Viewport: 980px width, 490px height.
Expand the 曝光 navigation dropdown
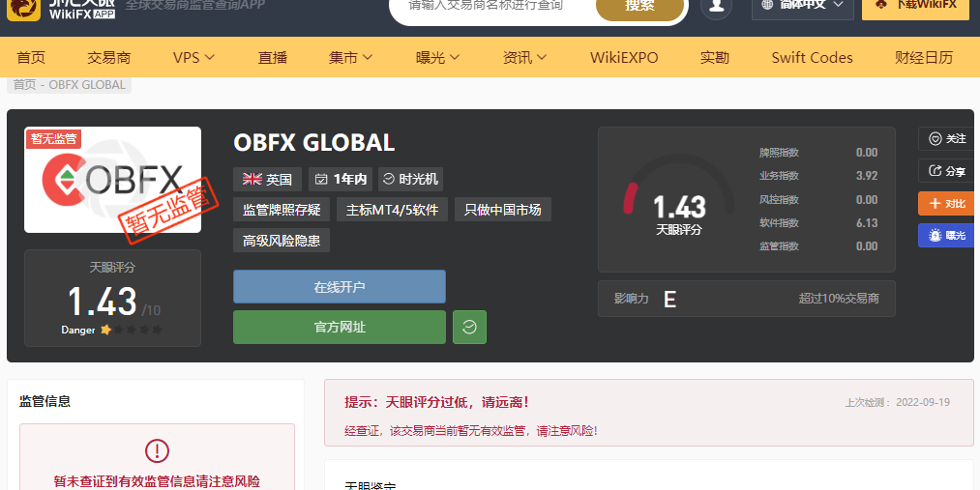[437, 57]
